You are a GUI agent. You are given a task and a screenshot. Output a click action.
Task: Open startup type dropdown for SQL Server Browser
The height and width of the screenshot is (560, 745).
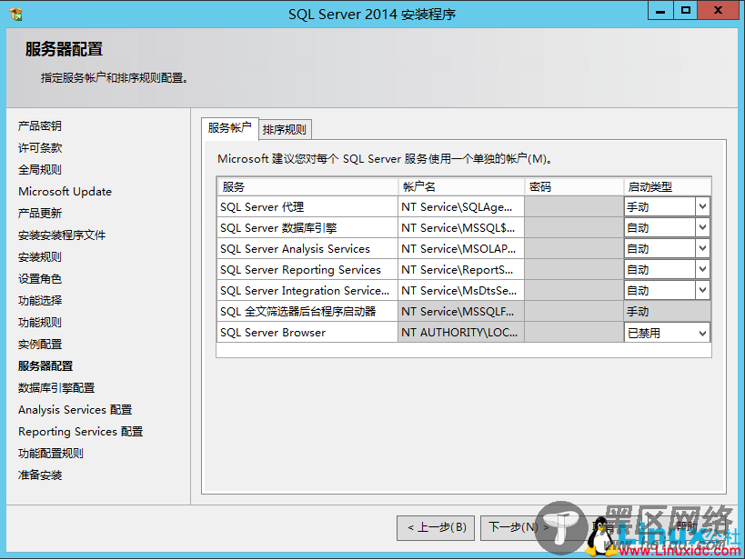click(703, 333)
